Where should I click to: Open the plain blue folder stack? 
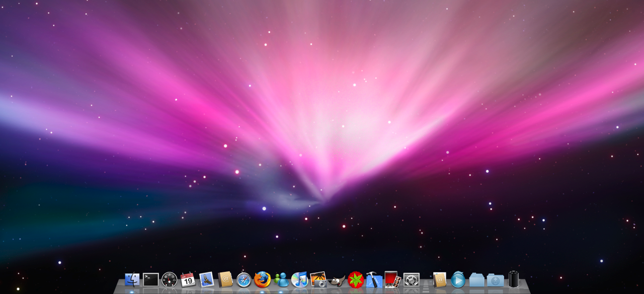[x=477, y=279]
